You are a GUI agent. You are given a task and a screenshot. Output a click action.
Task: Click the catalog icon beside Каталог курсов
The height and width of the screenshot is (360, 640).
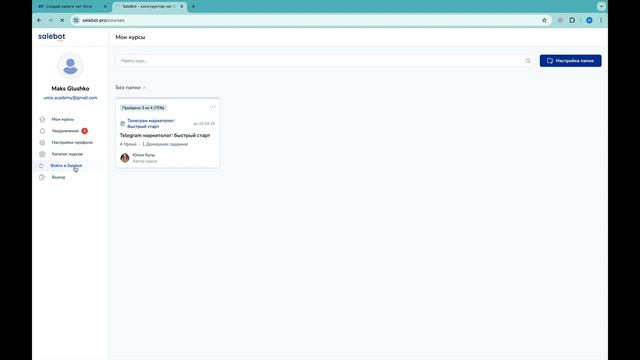click(x=42, y=154)
